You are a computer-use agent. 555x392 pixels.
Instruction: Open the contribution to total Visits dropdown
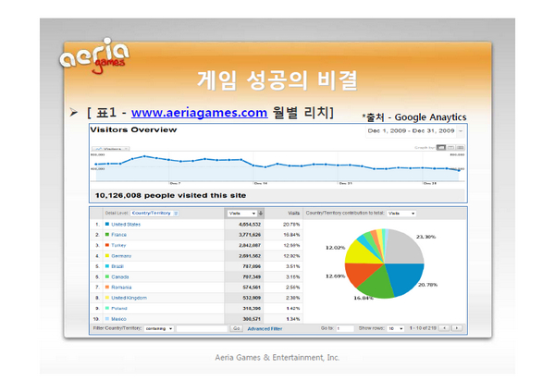(x=401, y=214)
